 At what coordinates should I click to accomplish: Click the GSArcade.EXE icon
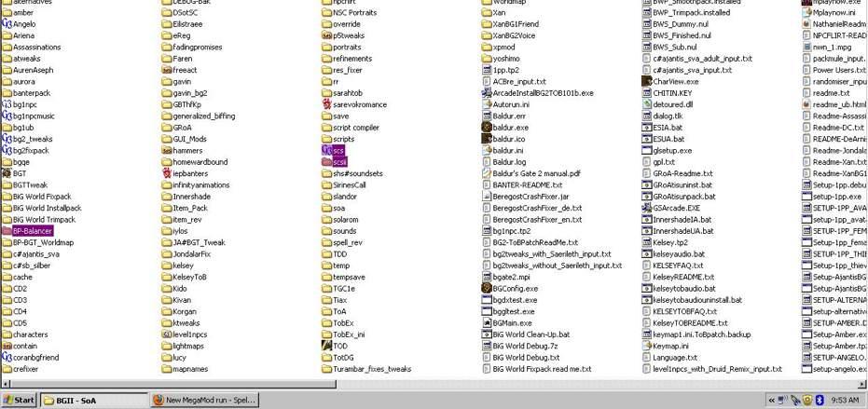coord(647,208)
